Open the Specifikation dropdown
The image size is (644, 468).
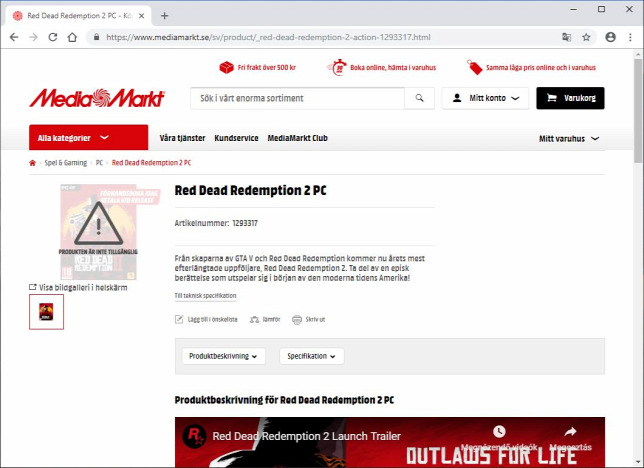click(x=312, y=356)
